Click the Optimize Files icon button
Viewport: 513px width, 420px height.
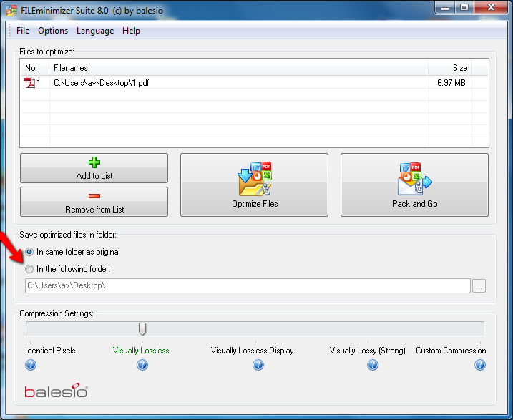[x=254, y=185]
